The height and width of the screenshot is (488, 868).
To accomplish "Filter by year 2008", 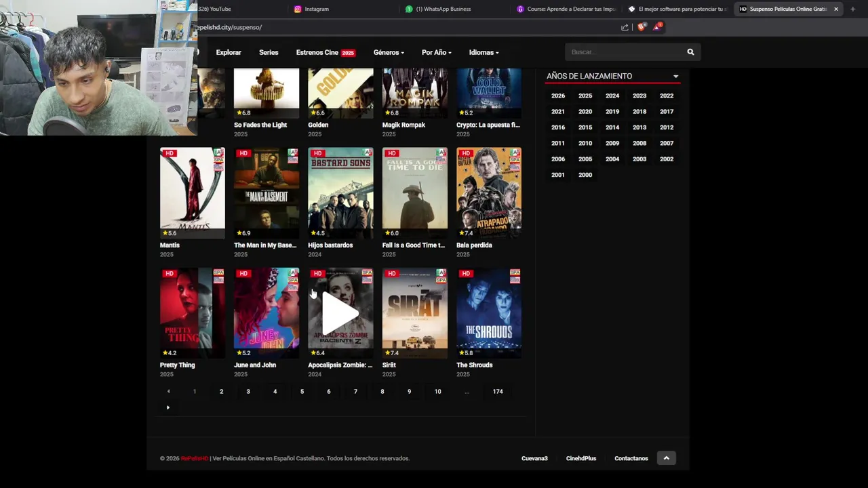I will point(639,143).
